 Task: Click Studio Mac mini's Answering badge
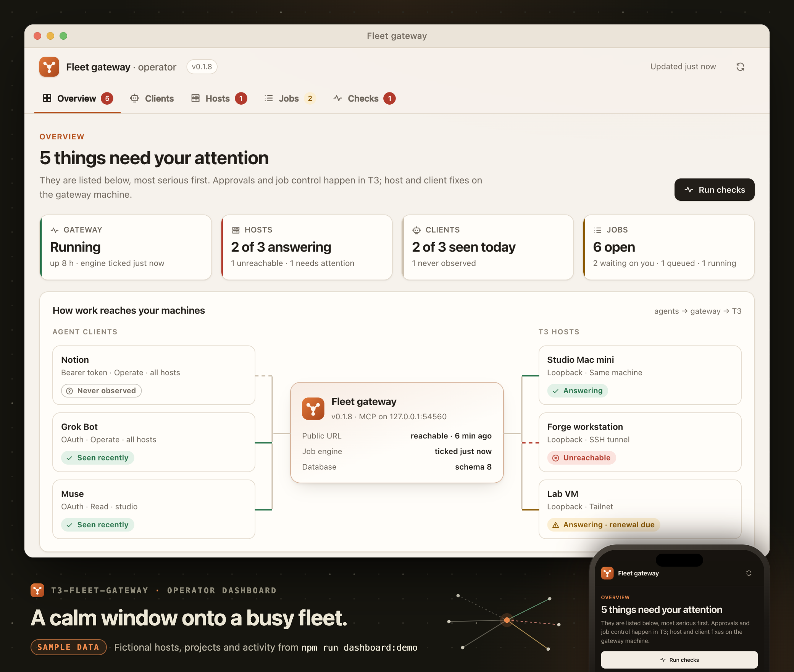tap(578, 391)
